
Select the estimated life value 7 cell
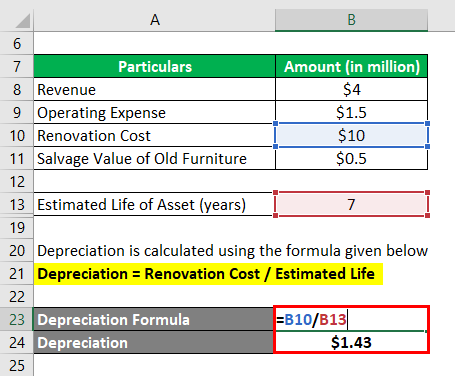[x=351, y=204]
